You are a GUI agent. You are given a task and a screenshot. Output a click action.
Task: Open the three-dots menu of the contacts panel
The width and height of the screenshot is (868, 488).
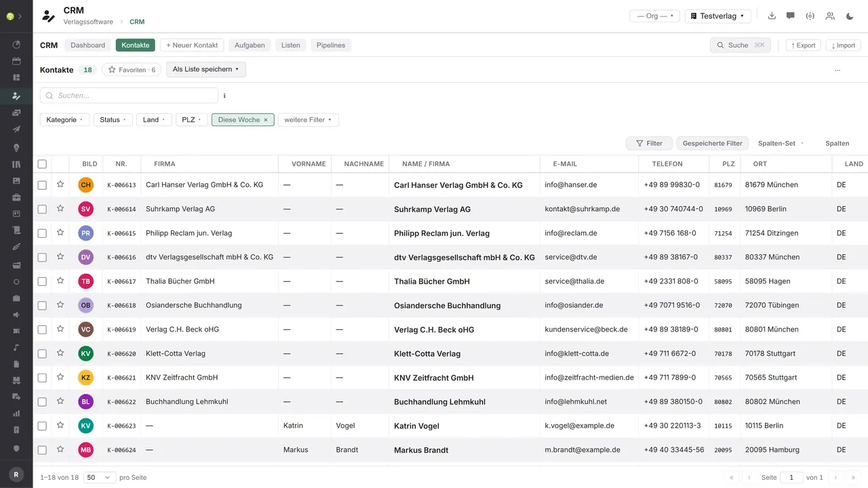point(837,70)
